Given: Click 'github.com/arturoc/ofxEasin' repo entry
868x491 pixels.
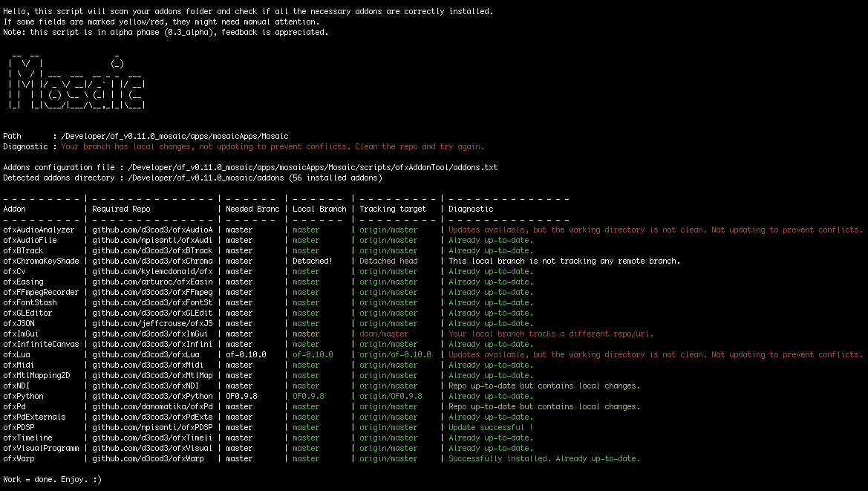Looking at the screenshot, I should pos(152,282).
